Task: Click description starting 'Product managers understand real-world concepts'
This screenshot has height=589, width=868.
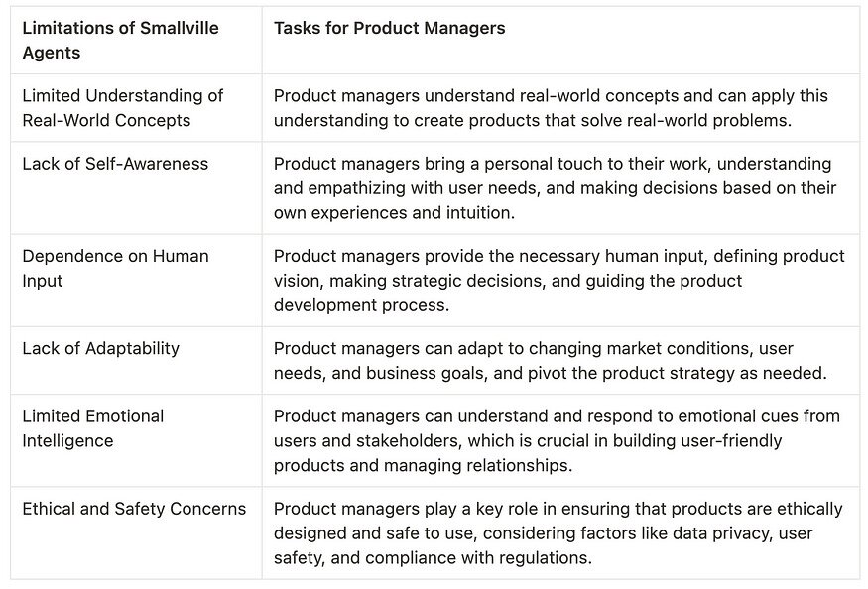Action: point(551,108)
